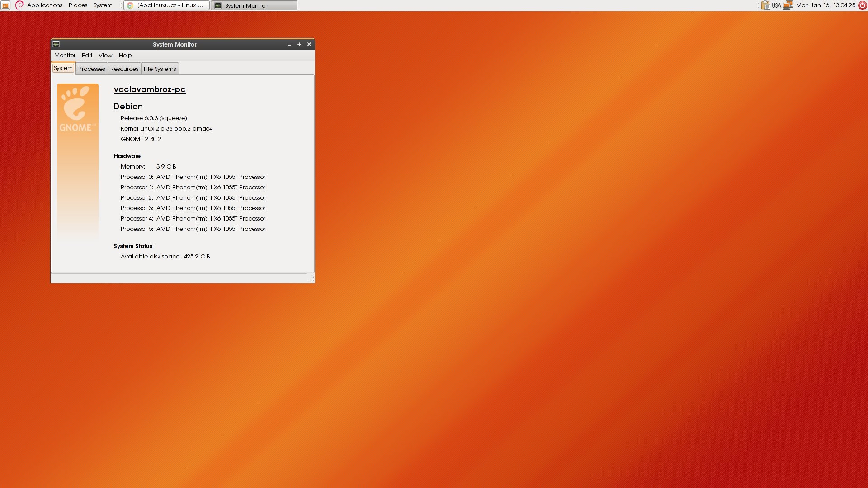The width and height of the screenshot is (868, 488).
Task: Click the Kernel Linux 2.6.38-bpo.2-amd64 line
Action: coord(166,129)
